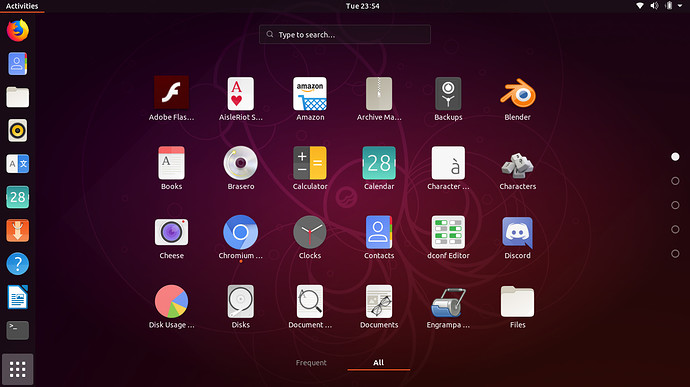
Task: Click the Type to search field
Action: coord(345,34)
